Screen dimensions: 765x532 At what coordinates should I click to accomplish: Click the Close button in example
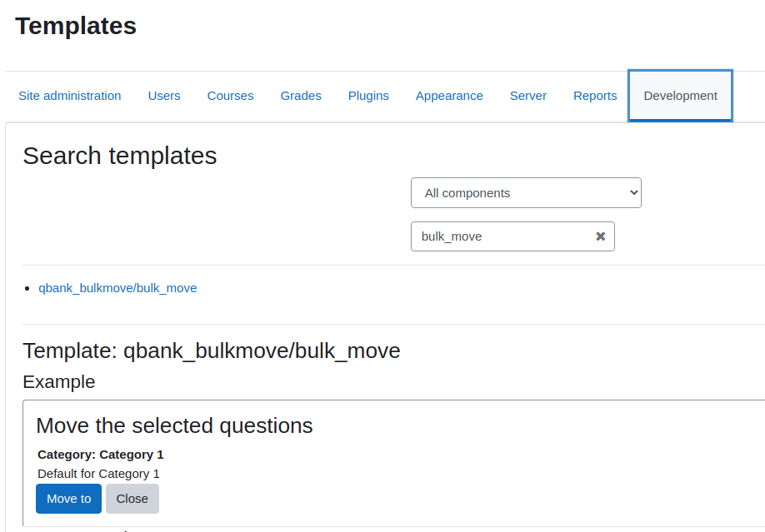(x=132, y=499)
